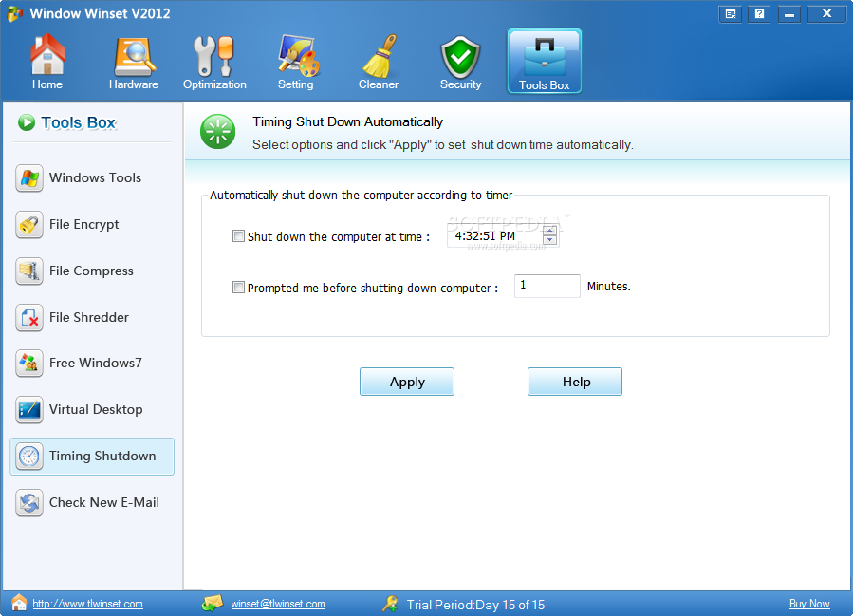Select the Windows Tools sidebar label

click(95, 177)
